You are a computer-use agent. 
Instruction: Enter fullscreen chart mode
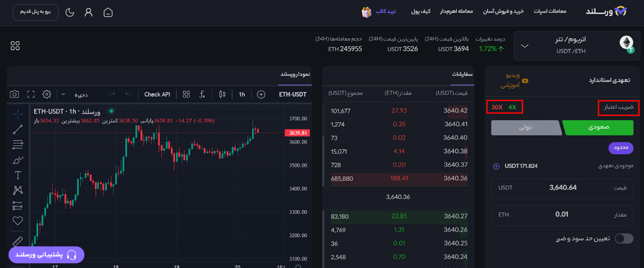tap(31, 94)
